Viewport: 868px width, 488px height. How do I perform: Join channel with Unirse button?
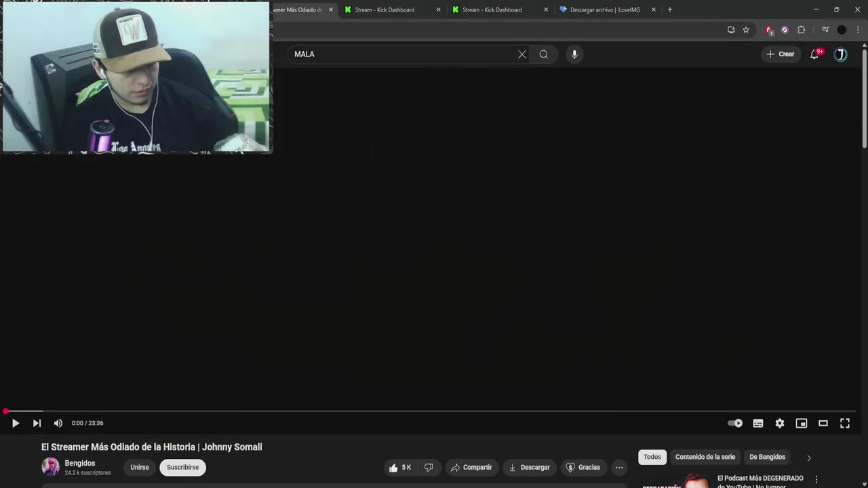click(140, 467)
